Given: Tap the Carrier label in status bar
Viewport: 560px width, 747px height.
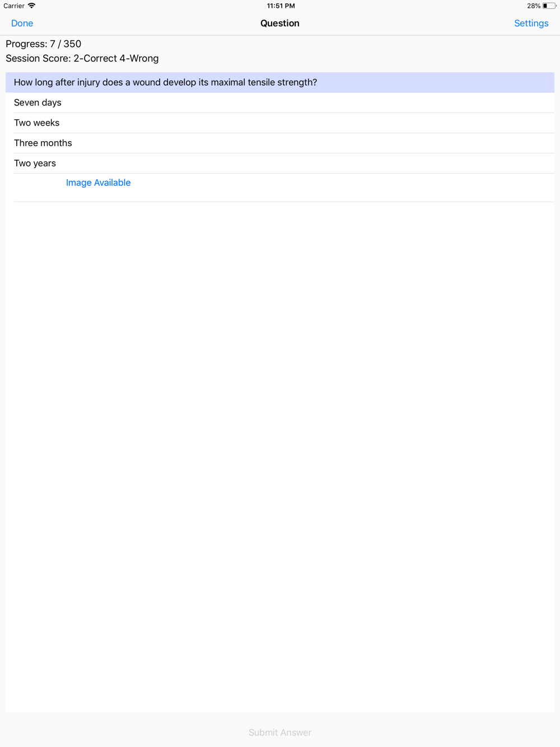Looking at the screenshot, I should click(14, 6).
